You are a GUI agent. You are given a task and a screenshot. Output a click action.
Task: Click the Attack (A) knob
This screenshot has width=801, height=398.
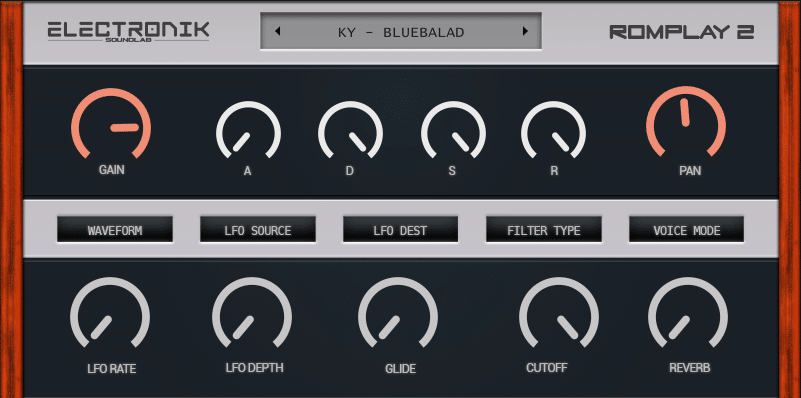point(248,129)
